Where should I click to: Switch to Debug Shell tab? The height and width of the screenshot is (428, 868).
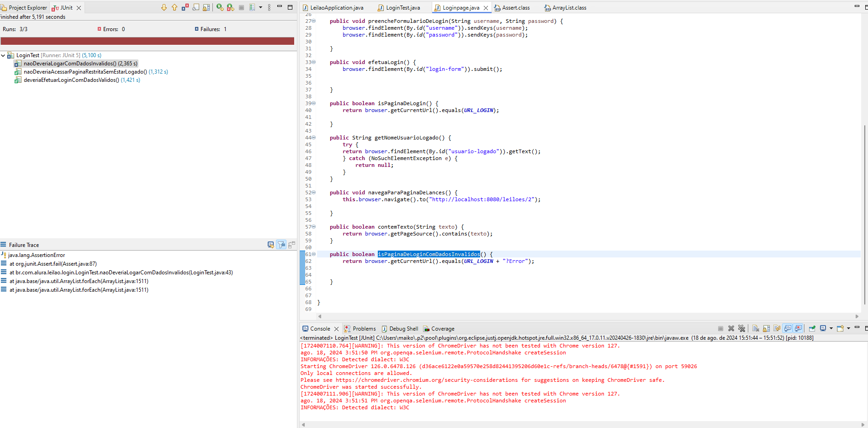pos(400,329)
